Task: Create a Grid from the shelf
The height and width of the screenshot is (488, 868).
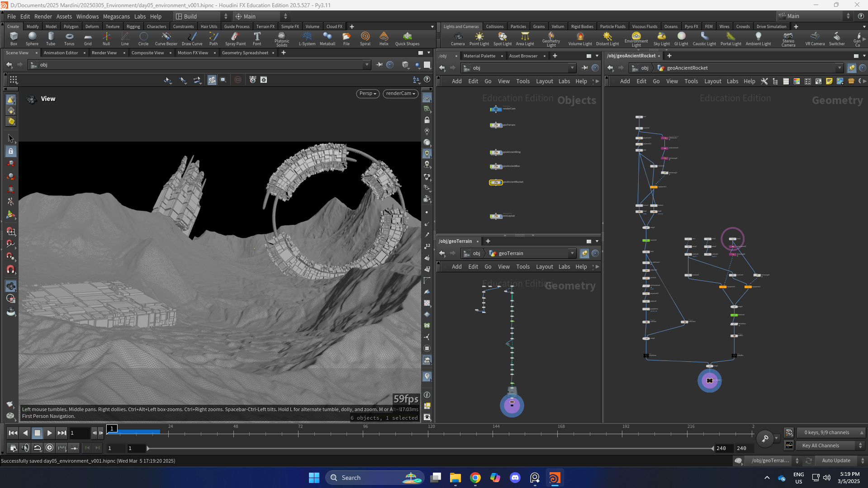Action: click(88, 38)
